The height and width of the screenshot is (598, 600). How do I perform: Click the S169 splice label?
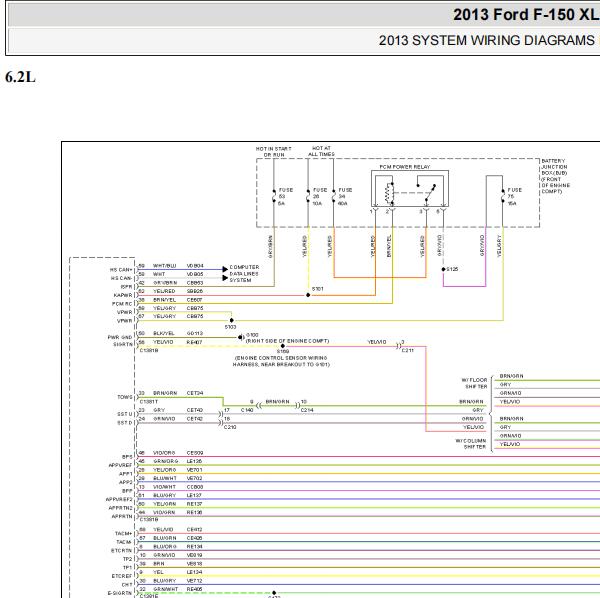point(283,351)
